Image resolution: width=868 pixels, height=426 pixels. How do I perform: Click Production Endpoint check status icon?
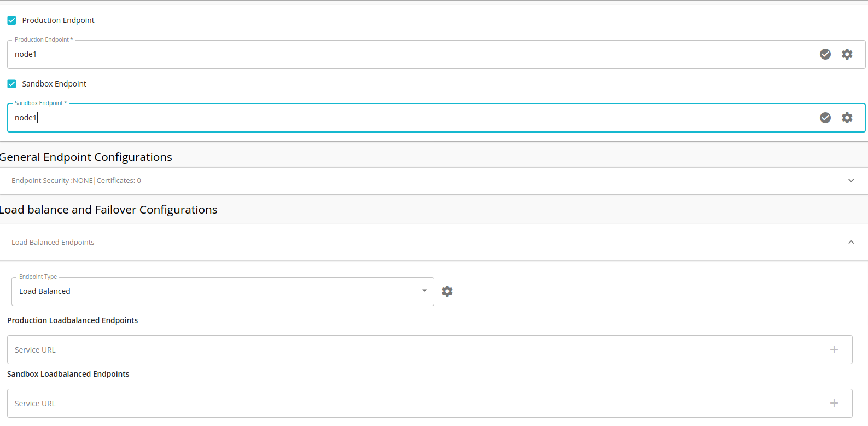825,54
